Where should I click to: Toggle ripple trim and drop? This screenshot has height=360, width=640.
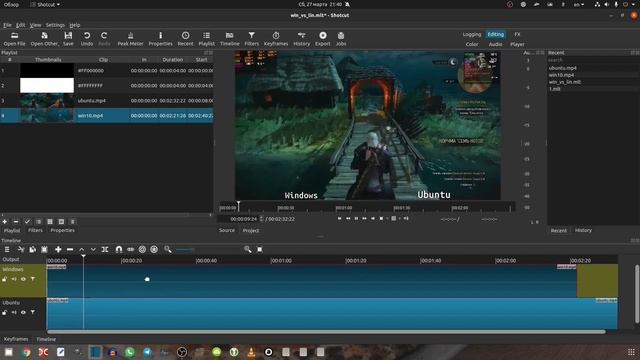pyautogui.click(x=142, y=249)
